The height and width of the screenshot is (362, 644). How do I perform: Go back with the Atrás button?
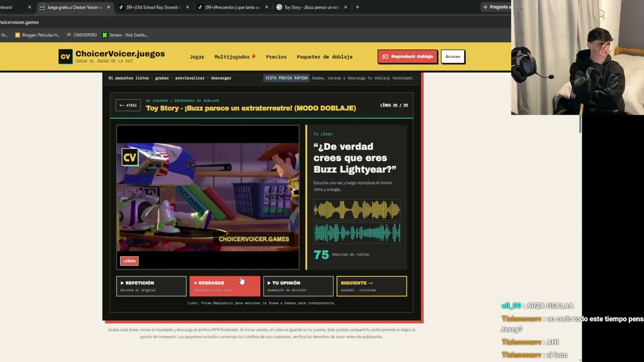point(128,106)
